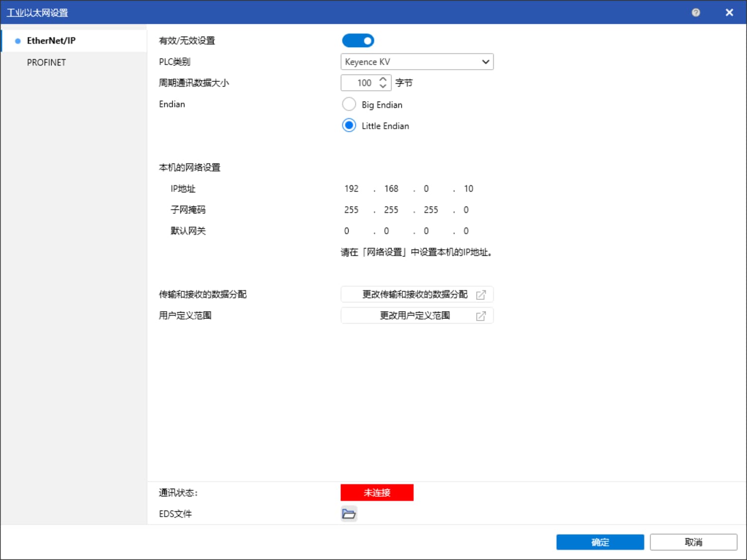The image size is (747, 560).
Task: Confirm settings with the 确定 button
Action: pos(600,542)
